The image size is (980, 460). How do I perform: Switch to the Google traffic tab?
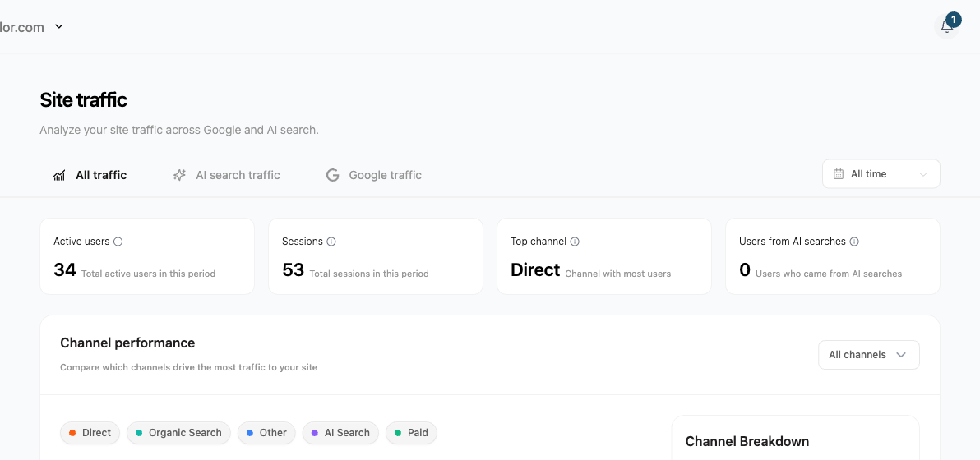pos(374,176)
